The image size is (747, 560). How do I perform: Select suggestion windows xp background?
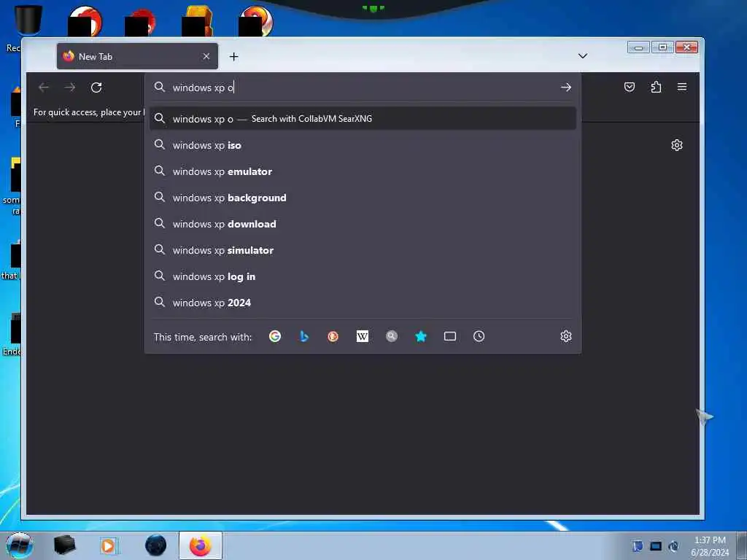pyautogui.click(x=363, y=198)
